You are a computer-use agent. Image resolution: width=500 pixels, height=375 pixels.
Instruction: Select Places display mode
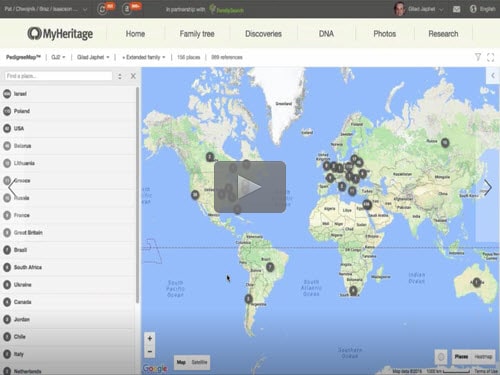pos(461,357)
